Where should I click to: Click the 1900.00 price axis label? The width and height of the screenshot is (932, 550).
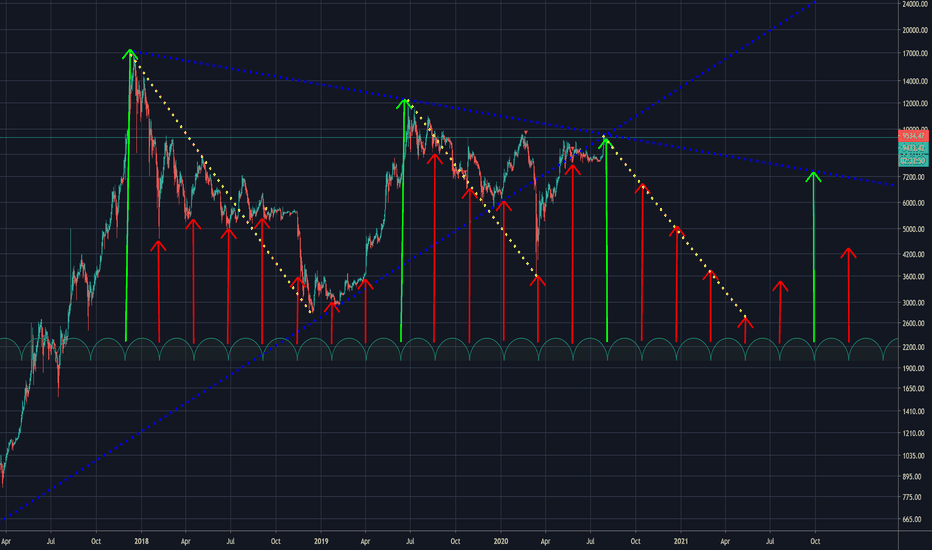(x=916, y=369)
